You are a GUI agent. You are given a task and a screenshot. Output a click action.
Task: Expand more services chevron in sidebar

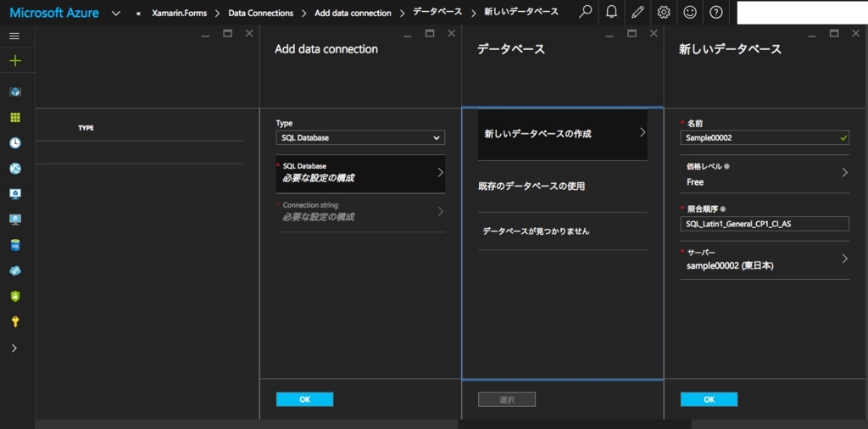[x=14, y=348]
